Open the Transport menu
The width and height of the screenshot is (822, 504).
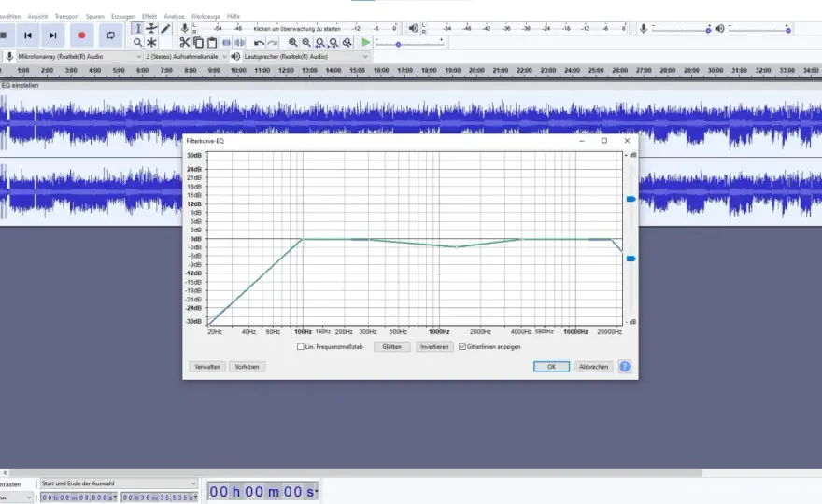(66, 16)
